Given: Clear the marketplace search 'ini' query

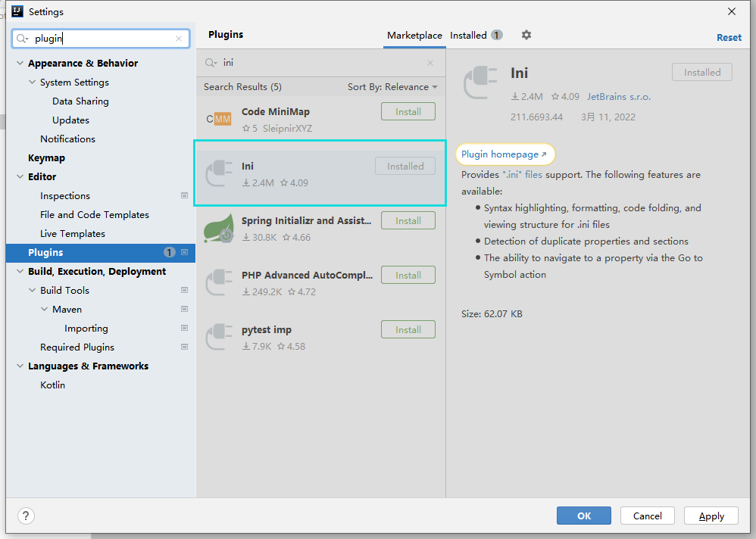Looking at the screenshot, I should (430, 63).
